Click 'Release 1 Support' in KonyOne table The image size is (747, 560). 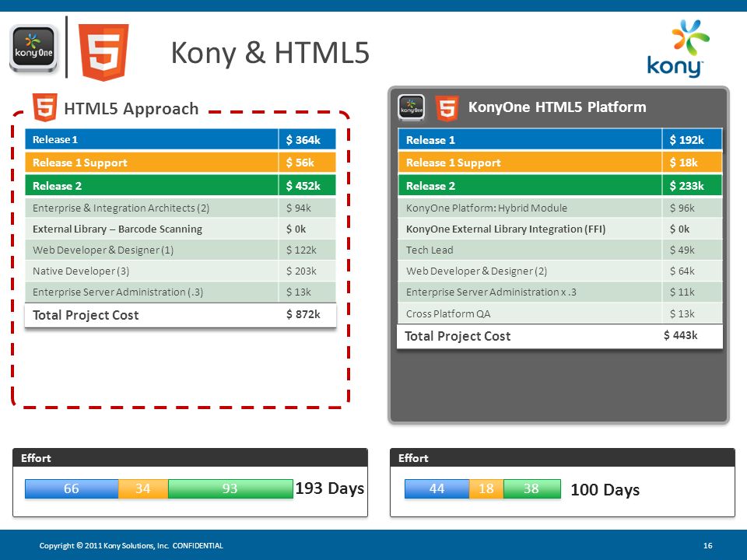[560, 163]
